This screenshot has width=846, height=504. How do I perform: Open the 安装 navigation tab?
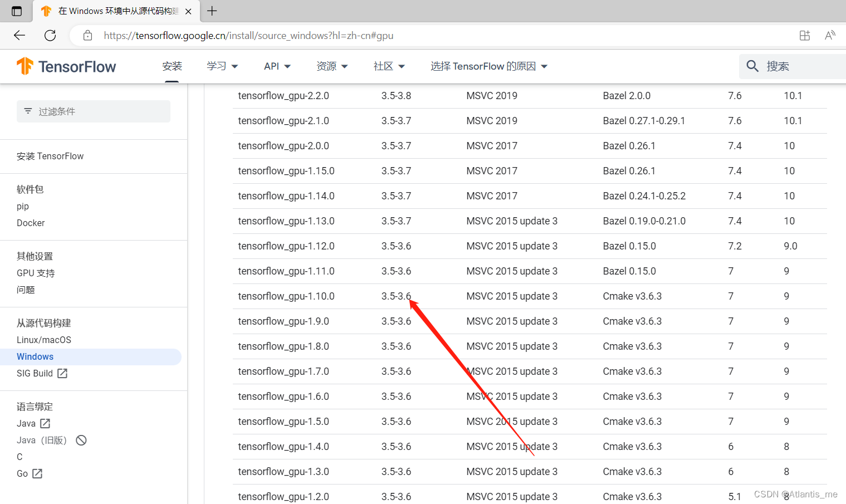click(172, 66)
